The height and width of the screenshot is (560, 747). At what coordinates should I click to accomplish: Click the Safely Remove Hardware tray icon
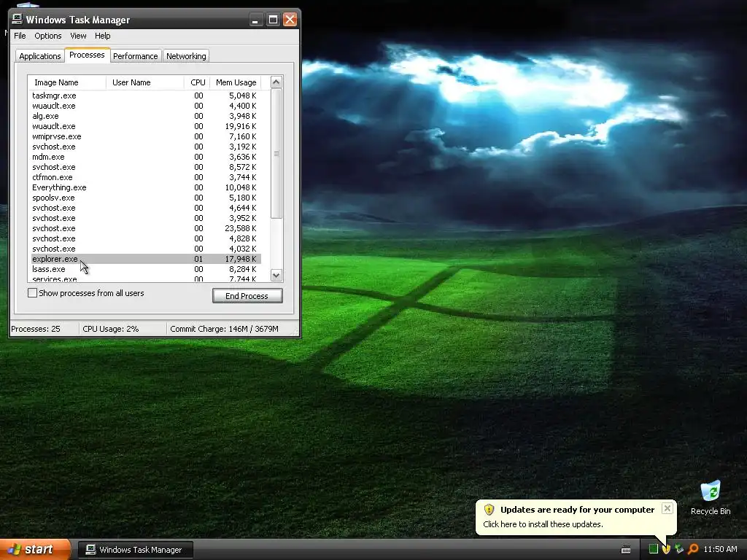(x=679, y=549)
